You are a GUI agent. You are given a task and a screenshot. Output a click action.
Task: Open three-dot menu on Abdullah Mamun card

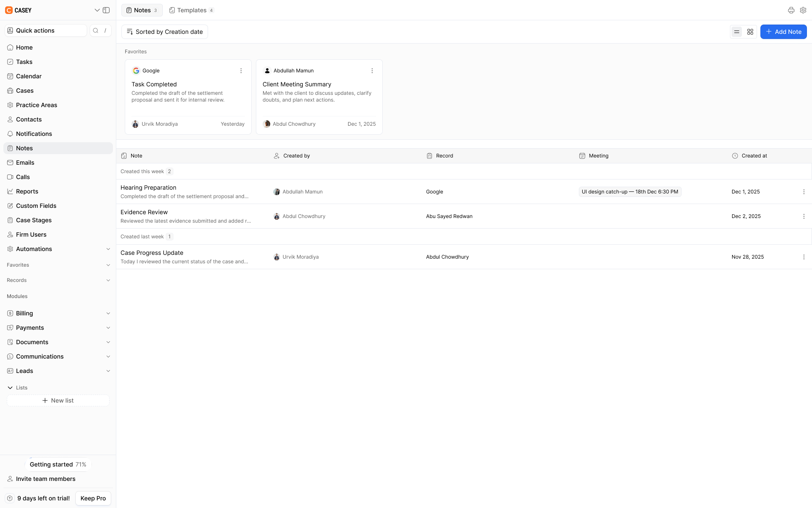click(x=372, y=71)
